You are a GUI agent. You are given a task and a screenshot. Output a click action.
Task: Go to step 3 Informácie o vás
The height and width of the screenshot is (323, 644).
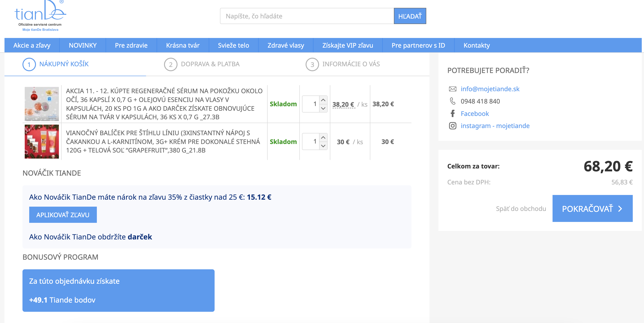pos(343,64)
